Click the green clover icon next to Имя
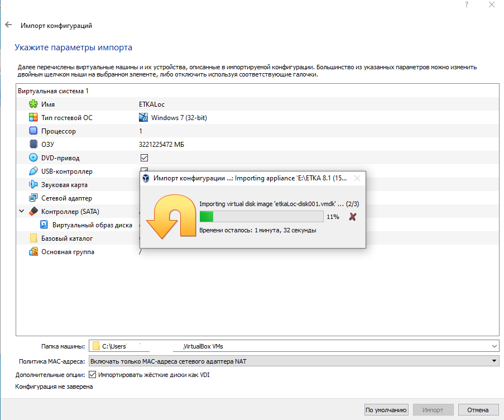 33,104
